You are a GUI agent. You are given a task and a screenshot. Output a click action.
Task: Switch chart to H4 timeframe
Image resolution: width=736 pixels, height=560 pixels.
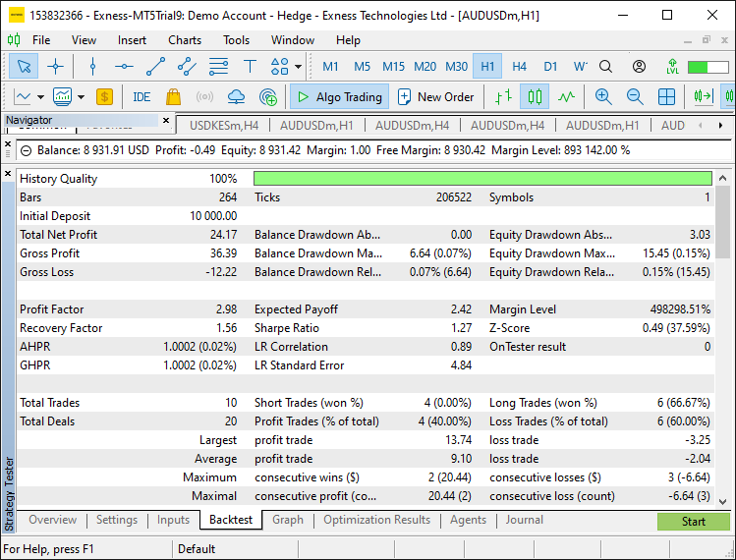pos(519,67)
